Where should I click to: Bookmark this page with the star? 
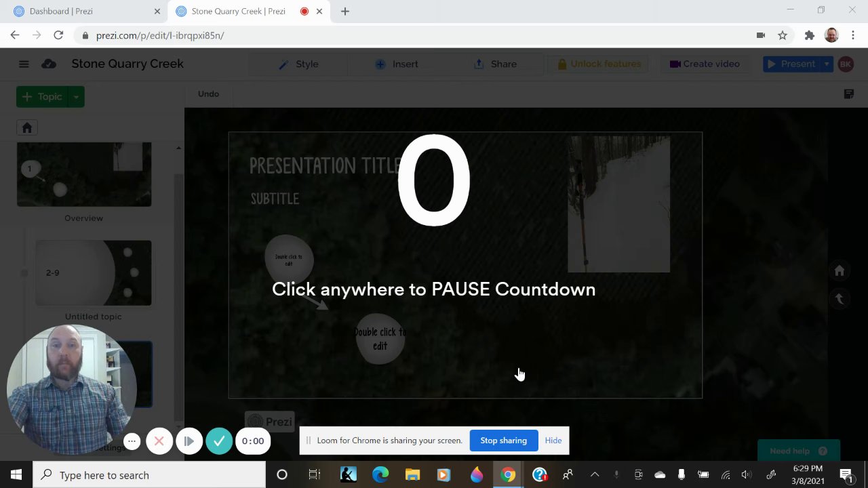[x=783, y=35]
